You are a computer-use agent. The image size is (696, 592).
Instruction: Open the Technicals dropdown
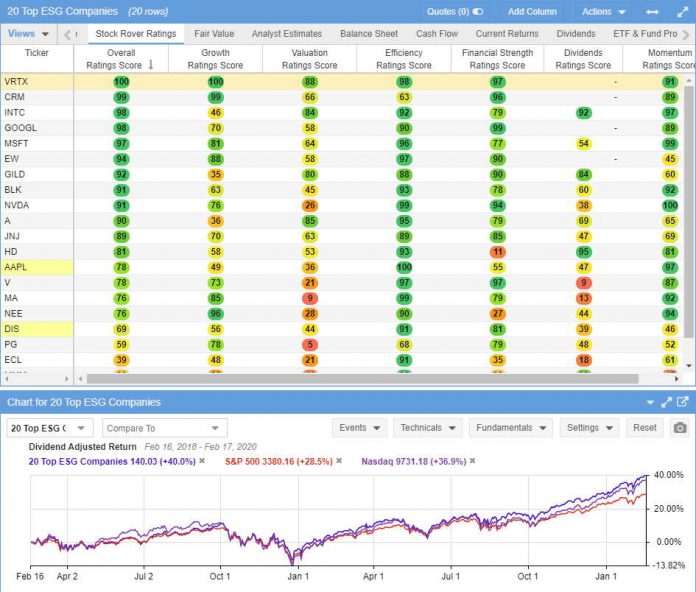pyautogui.click(x=428, y=428)
